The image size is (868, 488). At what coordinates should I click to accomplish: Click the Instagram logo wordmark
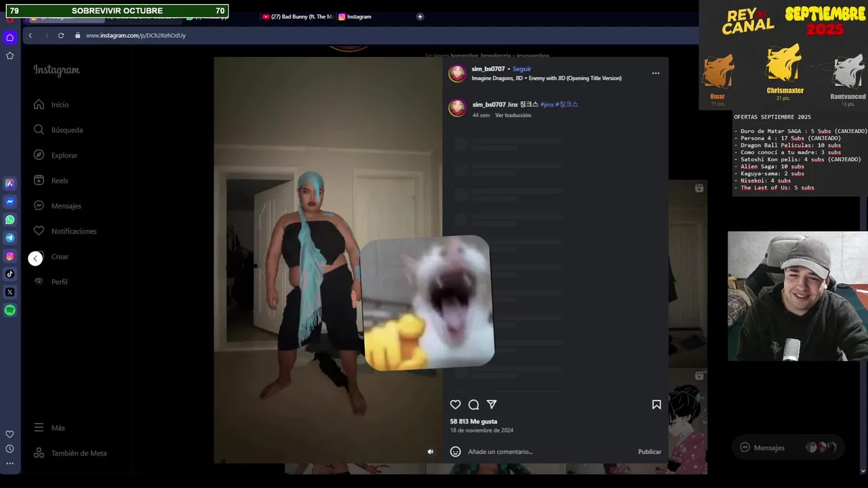point(57,70)
